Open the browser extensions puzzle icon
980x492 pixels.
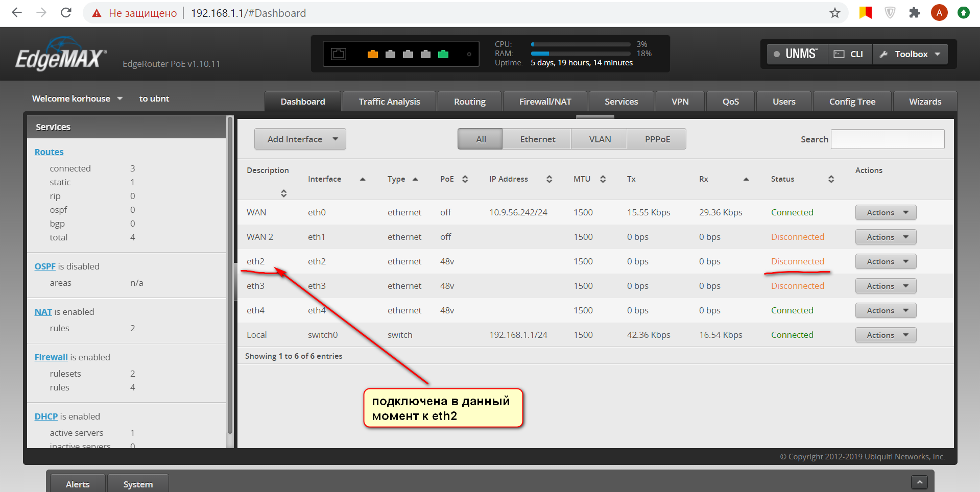[915, 13]
